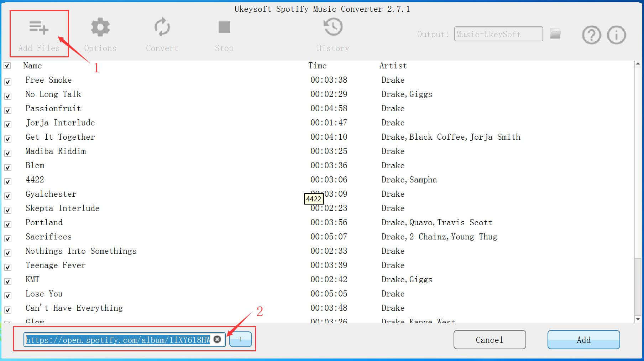The height and width of the screenshot is (361, 644).
Task: Uncheck the Blem checkbox
Action: click(7, 167)
